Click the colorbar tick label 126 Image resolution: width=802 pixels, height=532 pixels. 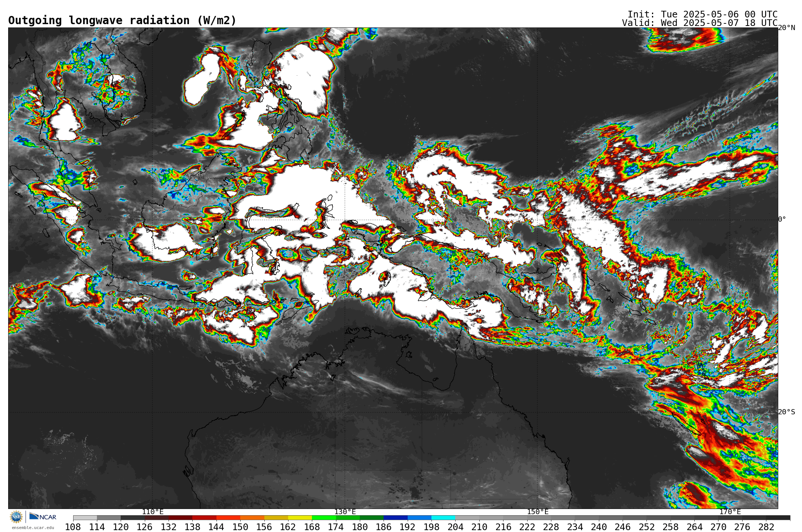[144, 527]
